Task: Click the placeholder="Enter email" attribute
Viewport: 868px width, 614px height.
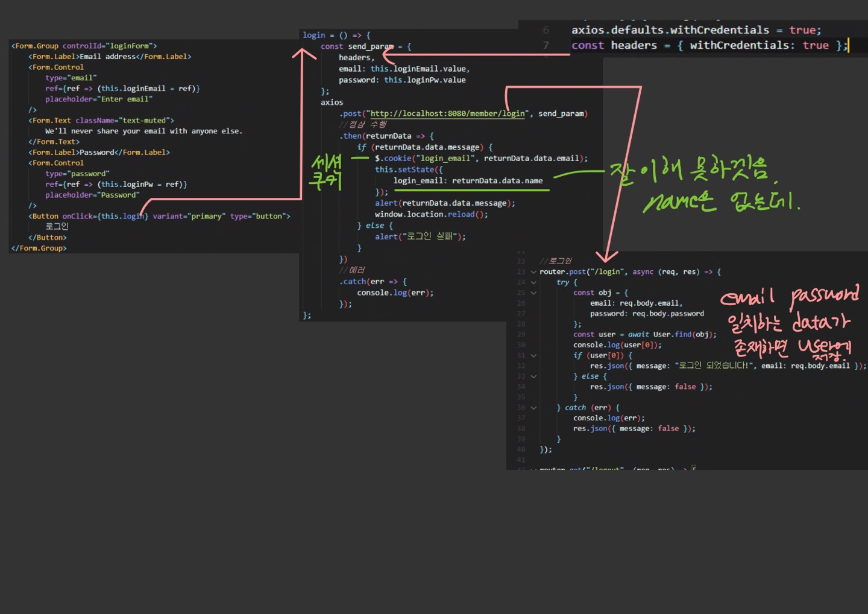Action: 99,99
